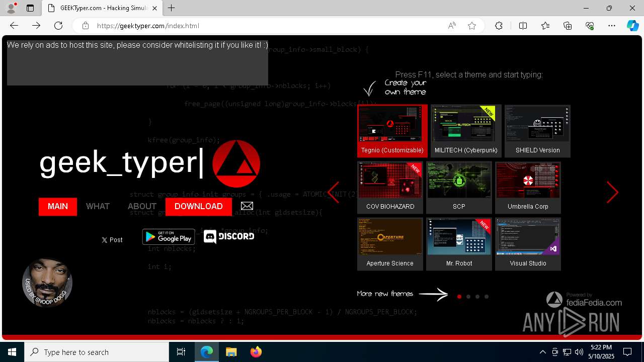
Task: Select the MILITECH (Cyberpunk) theme
Action: [x=466, y=131]
